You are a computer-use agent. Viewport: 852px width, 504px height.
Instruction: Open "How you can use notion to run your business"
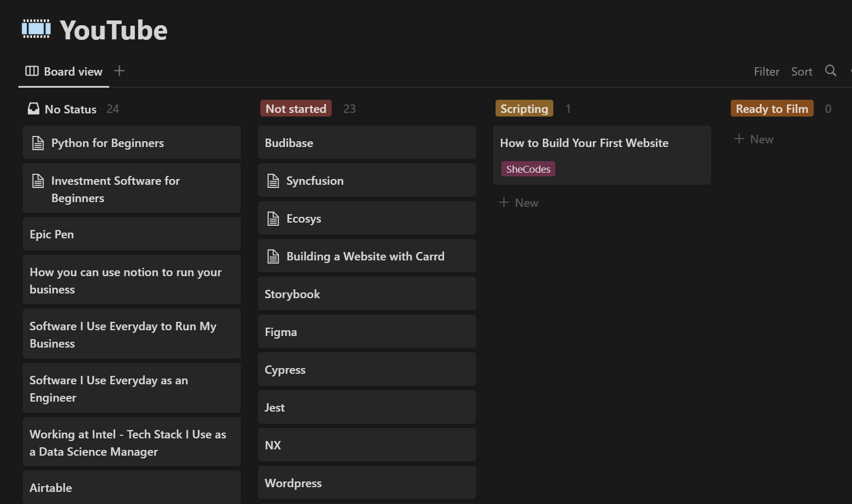(x=132, y=280)
